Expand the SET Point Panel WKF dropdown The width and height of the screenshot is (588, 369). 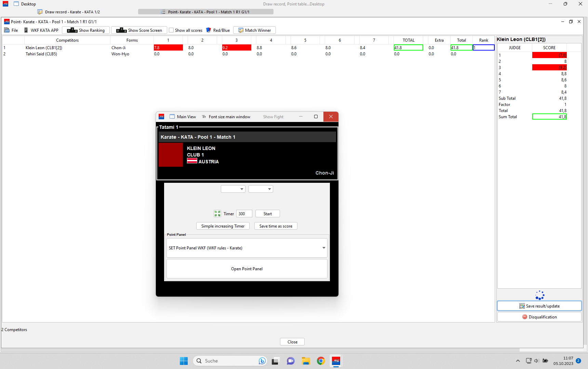[247, 248]
